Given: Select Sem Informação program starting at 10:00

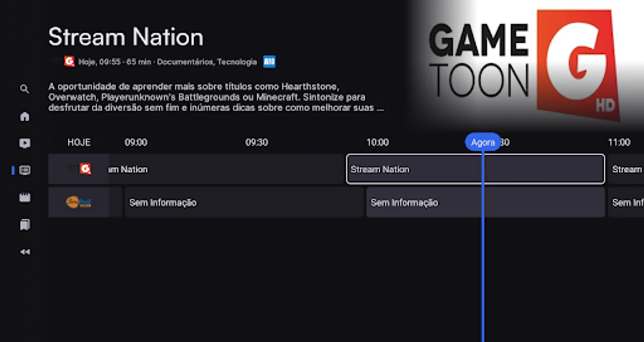Looking at the screenshot, I should click(x=485, y=202).
